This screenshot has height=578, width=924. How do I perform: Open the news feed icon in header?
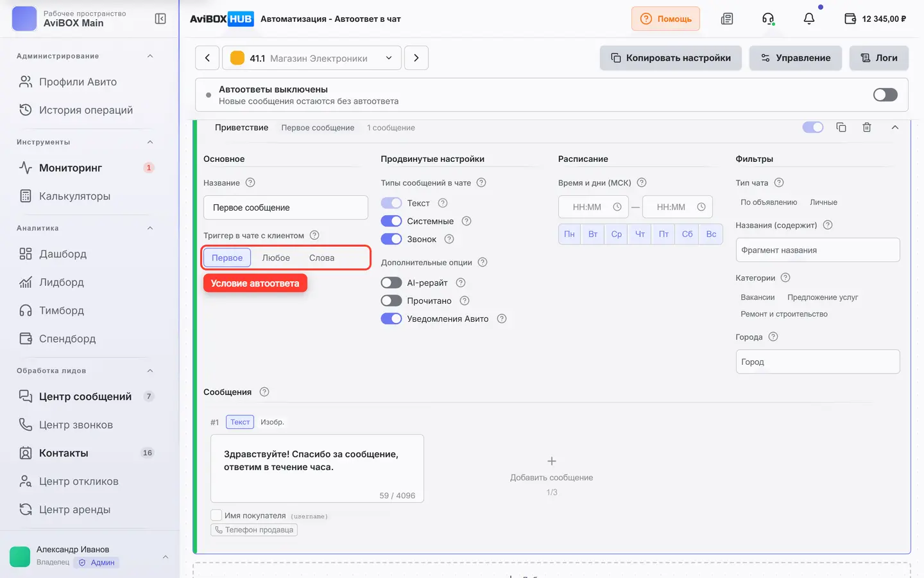(727, 19)
